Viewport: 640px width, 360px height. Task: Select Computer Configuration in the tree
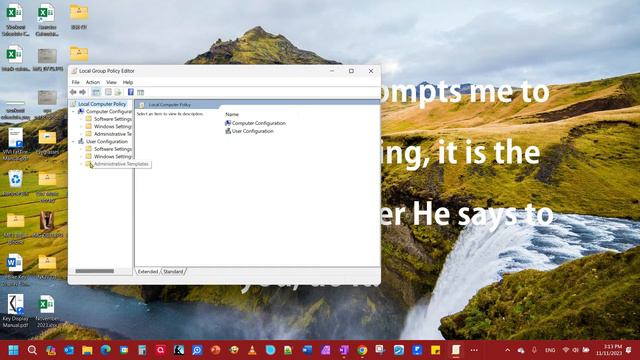coord(109,111)
